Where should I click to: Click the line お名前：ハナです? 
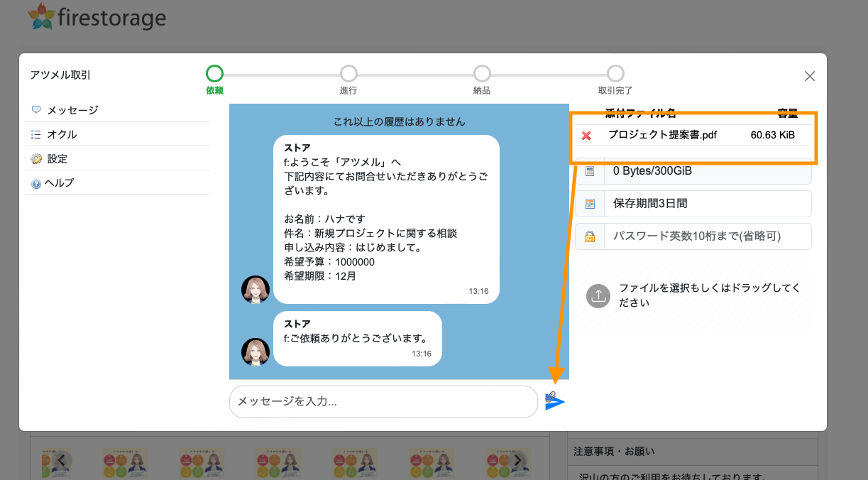324,218
